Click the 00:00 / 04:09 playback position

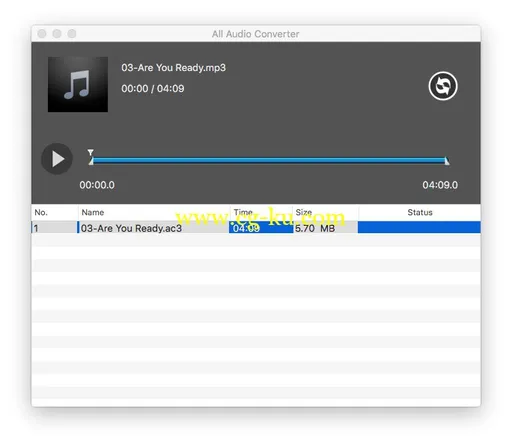(x=153, y=89)
